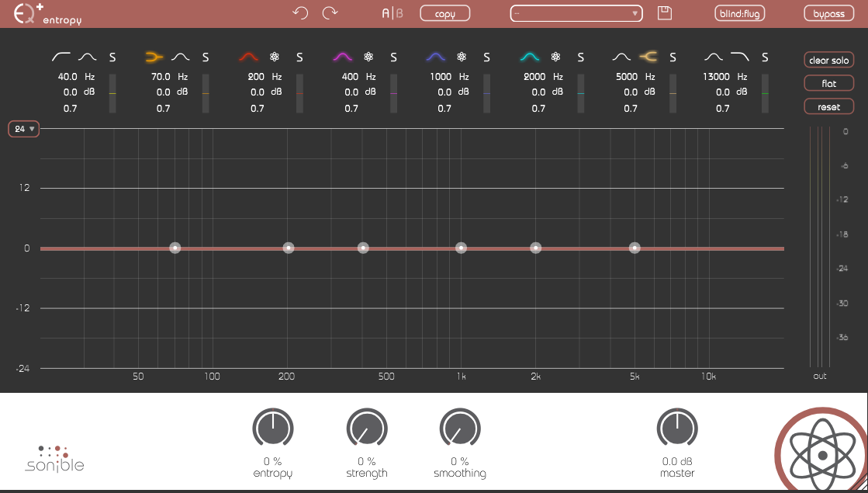Select the bell filter shape for the 40.0 Hz band
Screen dimensions: 868x493
tap(87, 57)
